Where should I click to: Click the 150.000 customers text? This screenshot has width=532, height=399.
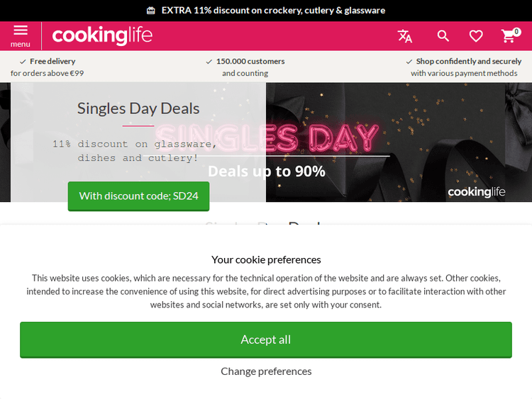[x=250, y=62]
